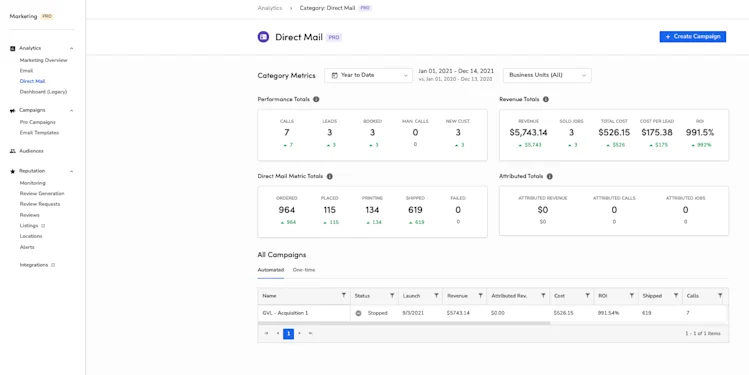The height and width of the screenshot is (375, 749).
Task: Open Audiences in the sidebar
Action: pyautogui.click(x=31, y=151)
